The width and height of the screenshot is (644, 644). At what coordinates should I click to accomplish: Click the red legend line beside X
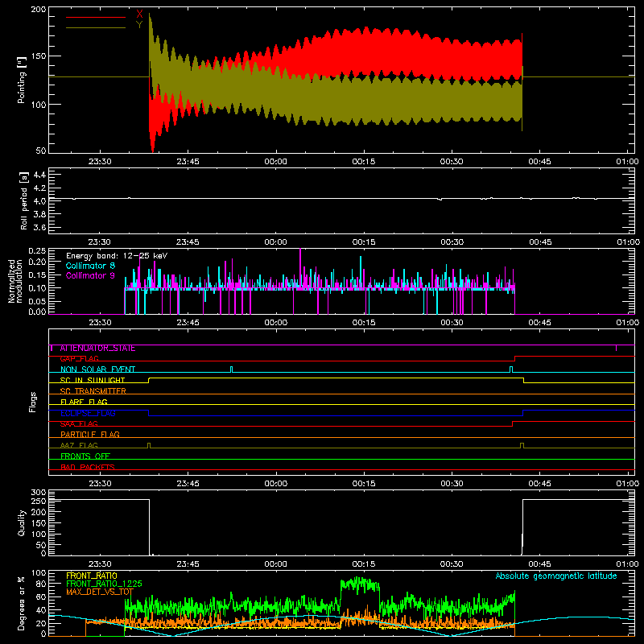(96, 17)
